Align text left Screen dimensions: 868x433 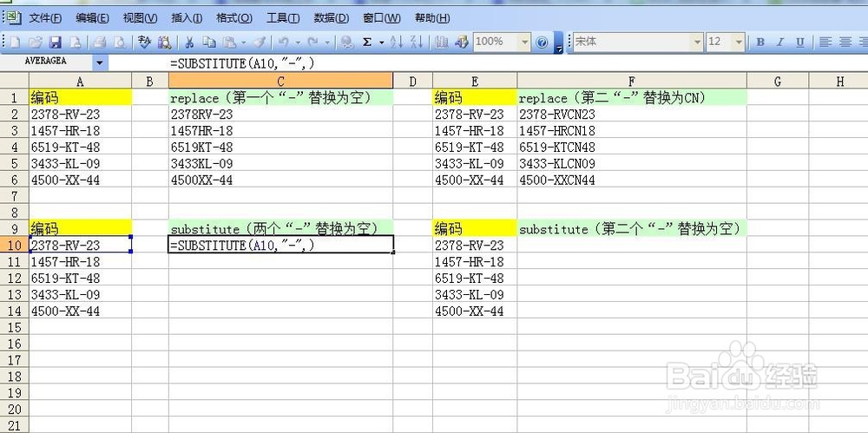[825, 42]
